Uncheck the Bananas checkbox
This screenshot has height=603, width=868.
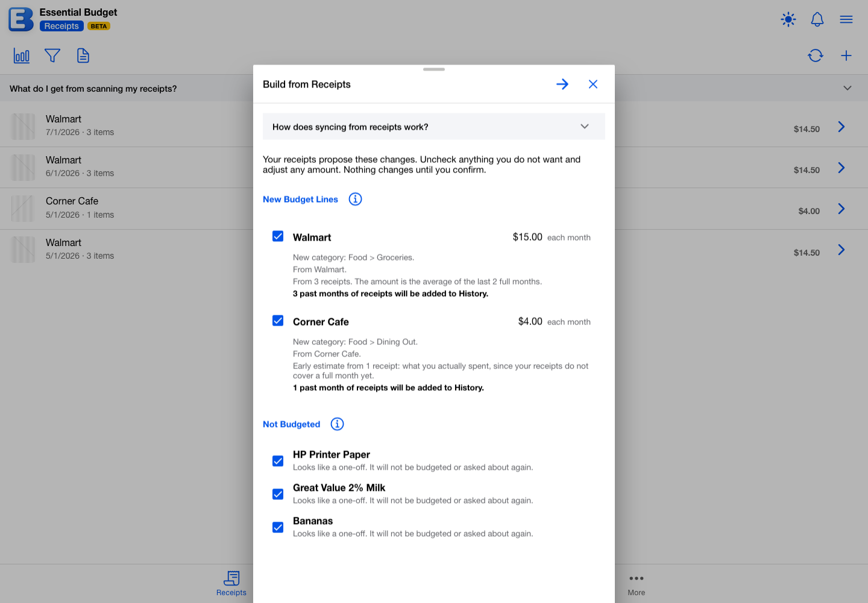pos(278,528)
